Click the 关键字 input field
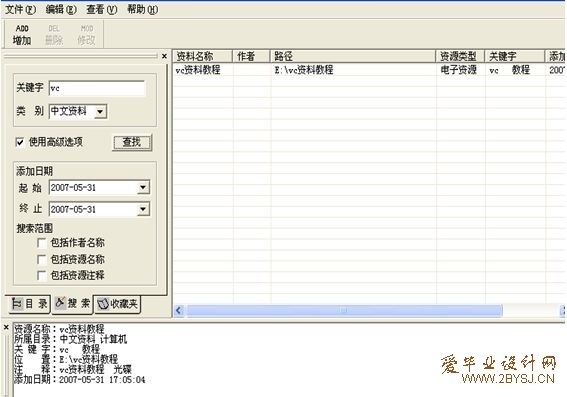The height and width of the screenshot is (397, 567). click(x=97, y=88)
